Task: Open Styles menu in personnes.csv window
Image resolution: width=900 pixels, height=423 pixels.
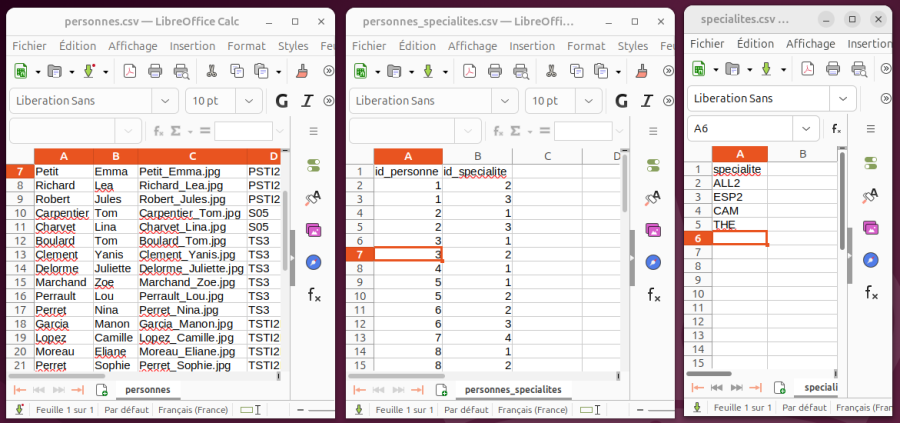Action: (293, 46)
